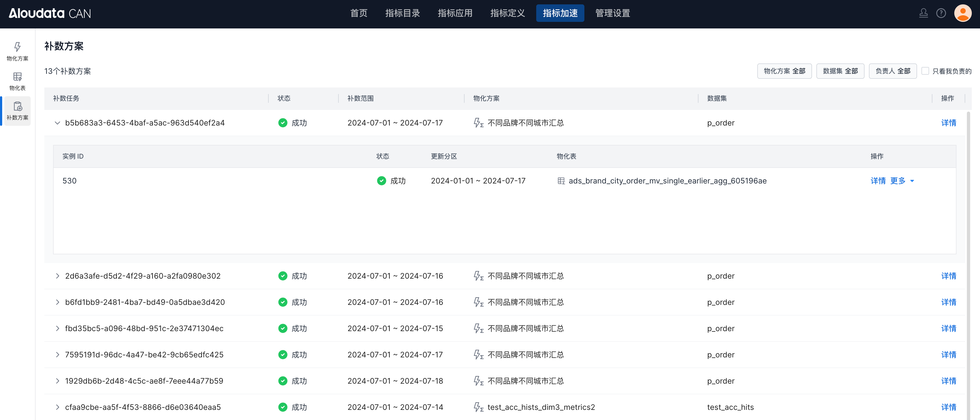Open 详情 for the fbd35bc5 task
Viewport: 980px width, 420px height.
click(949, 329)
